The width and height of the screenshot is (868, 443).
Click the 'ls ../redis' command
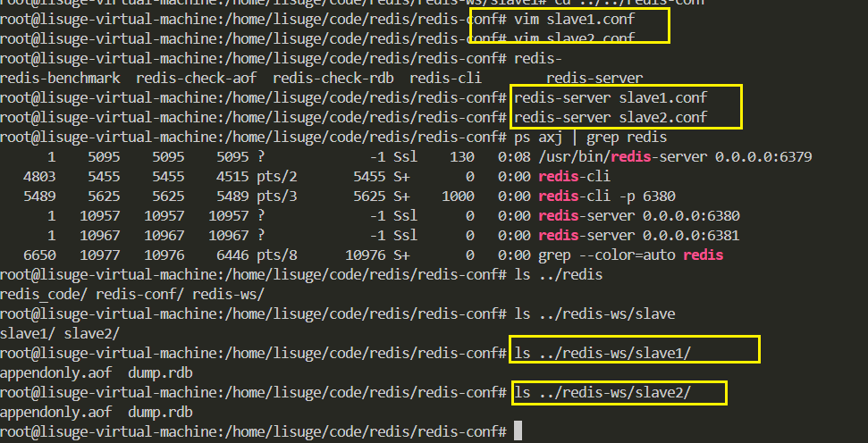pos(558,275)
